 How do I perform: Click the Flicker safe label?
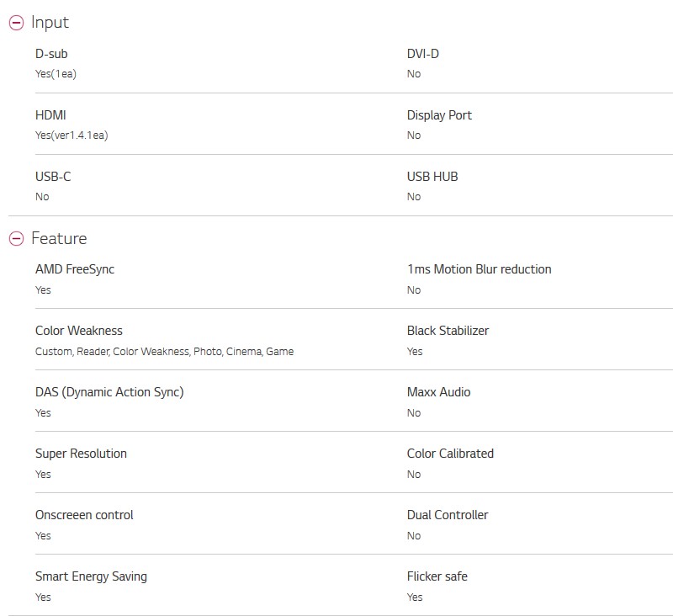point(437,576)
